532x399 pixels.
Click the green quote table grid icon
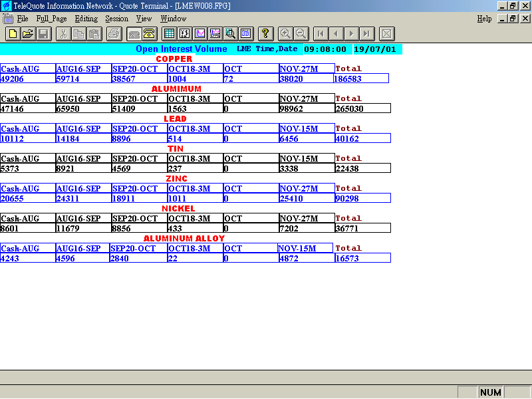tap(169, 34)
